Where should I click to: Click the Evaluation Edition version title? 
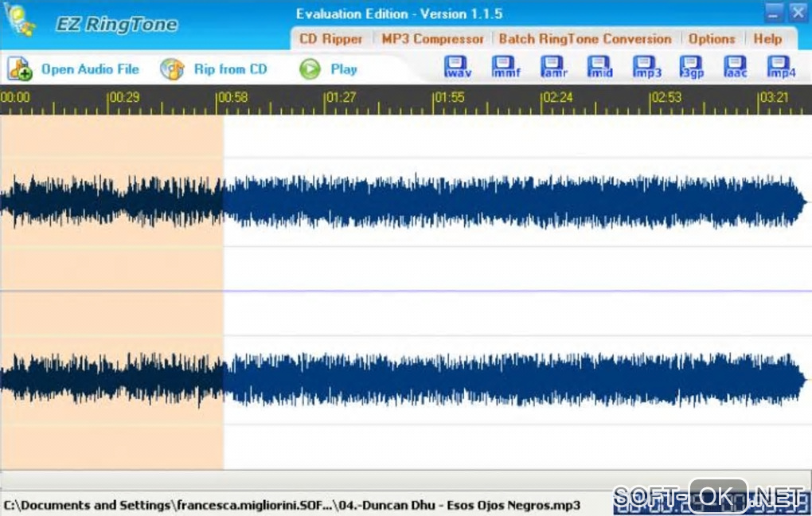pyautogui.click(x=399, y=14)
